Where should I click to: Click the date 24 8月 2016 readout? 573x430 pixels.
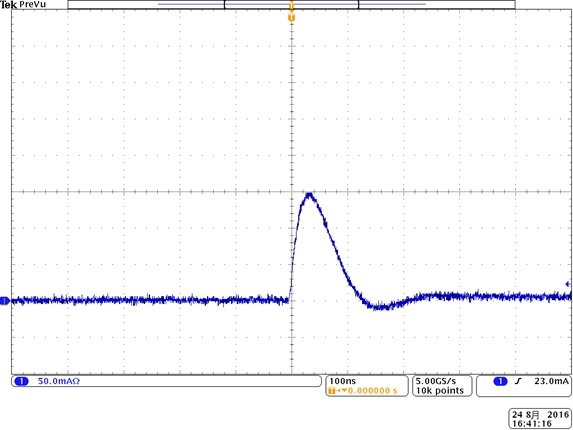click(x=540, y=415)
